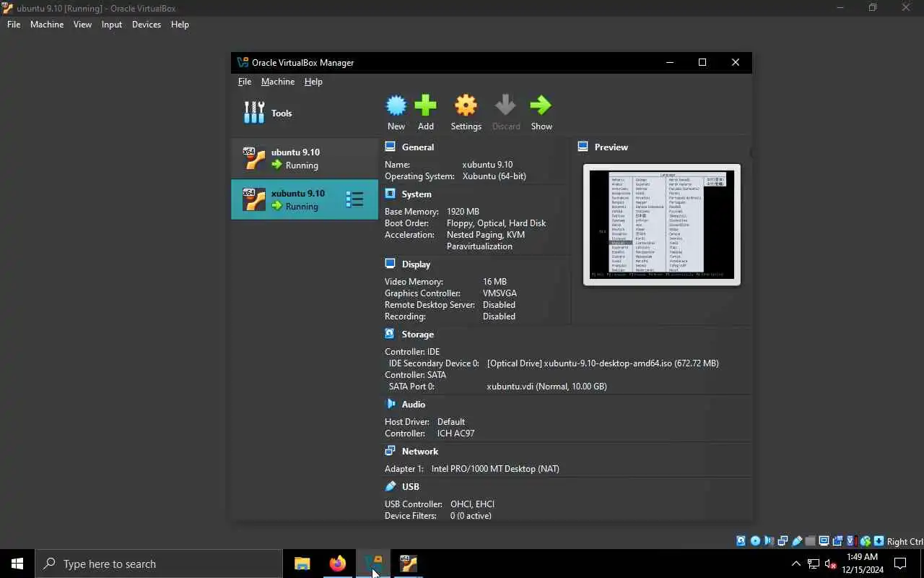Select the ubuntu 9.10 machine entry
The height and width of the screenshot is (578, 924).
[305, 158]
